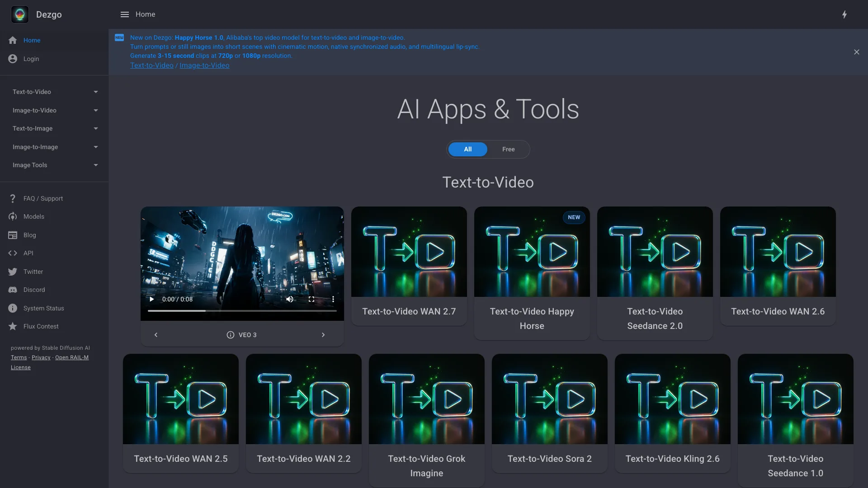Open Text-to-Video Seedance 2.0 card
Viewport: 868px width, 488px height.
click(655, 273)
